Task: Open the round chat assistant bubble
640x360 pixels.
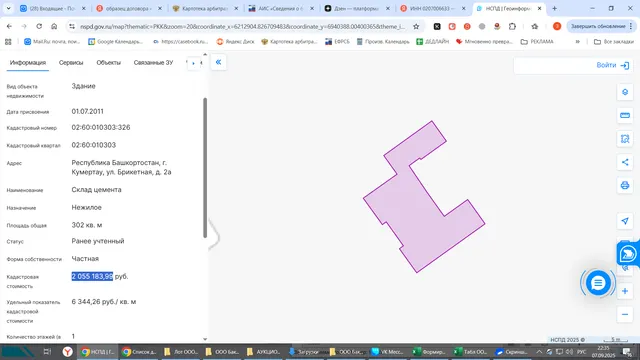Action: 598,282
